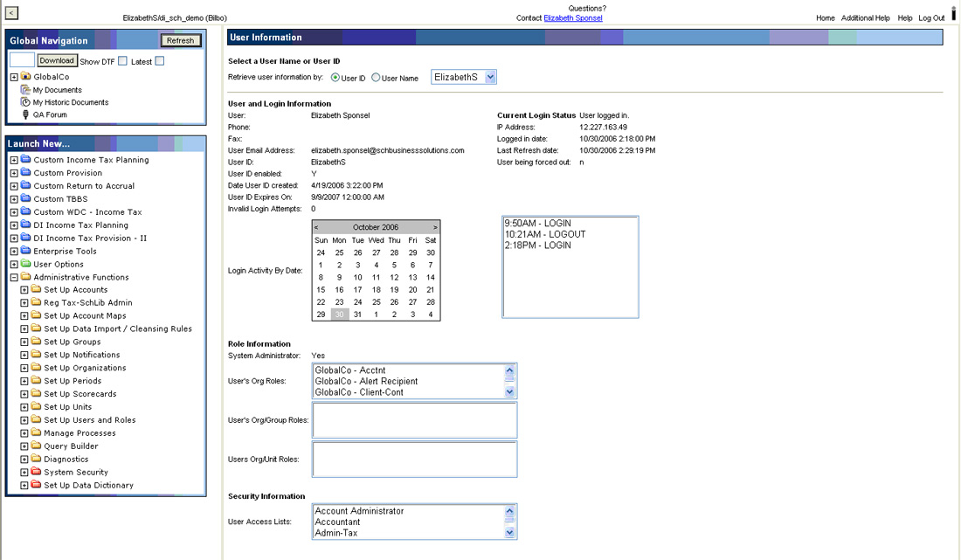Screen dimensions: 961x560
Task: Go to next month in the calendar
Action: (435, 227)
